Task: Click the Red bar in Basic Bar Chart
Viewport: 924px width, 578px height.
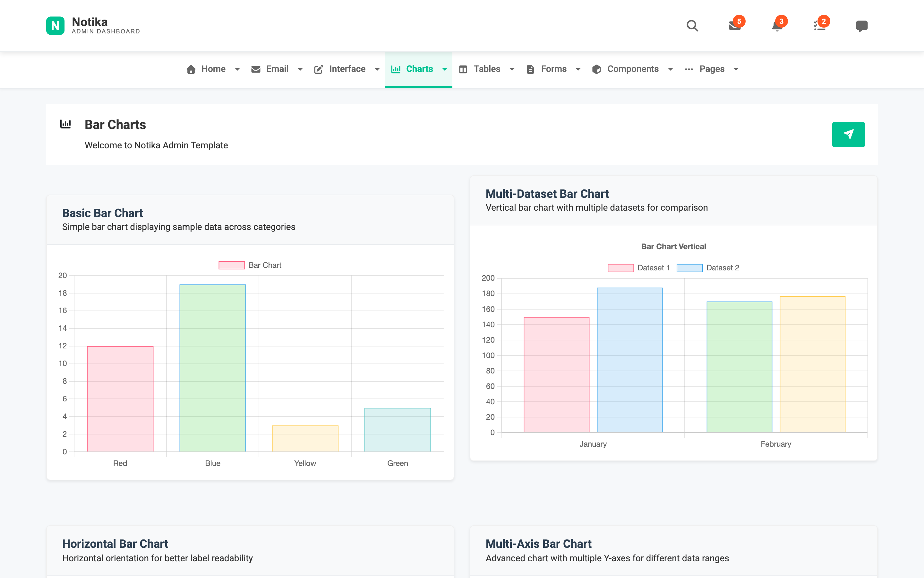Action: click(120, 399)
